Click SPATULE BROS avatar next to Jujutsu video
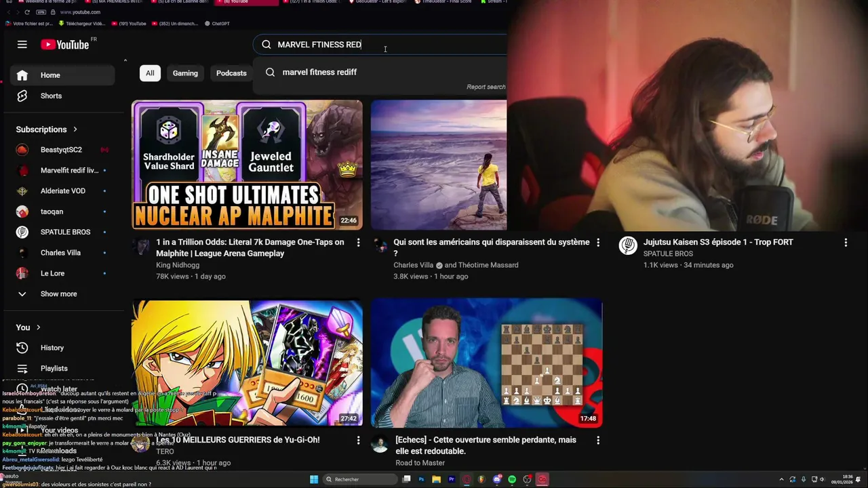Image resolution: width=868 pixels, height=488 pixels. coord(628,245)
